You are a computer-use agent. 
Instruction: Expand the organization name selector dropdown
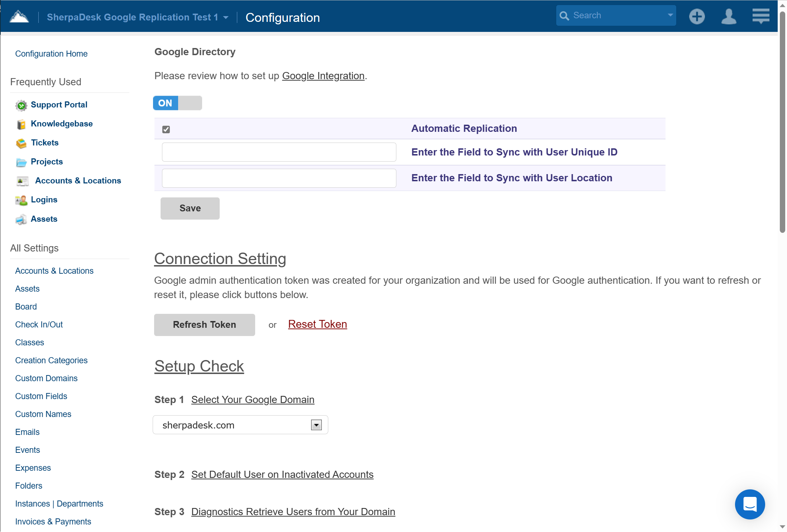[225, 17]
